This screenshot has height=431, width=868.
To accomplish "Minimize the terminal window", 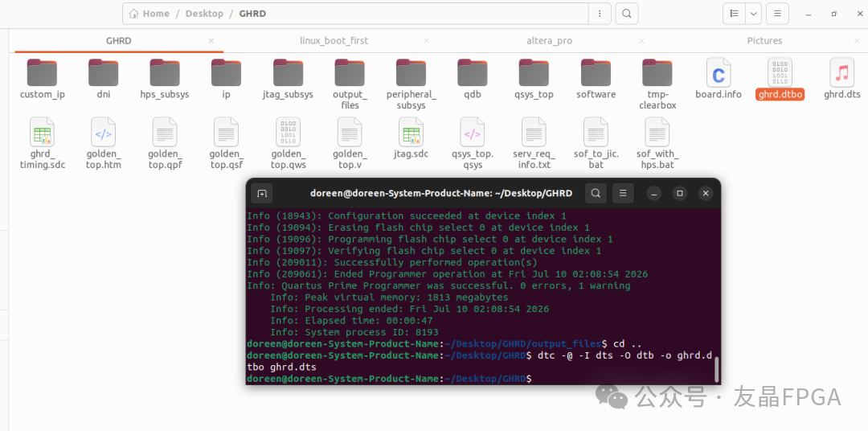I will coord(654,193).
